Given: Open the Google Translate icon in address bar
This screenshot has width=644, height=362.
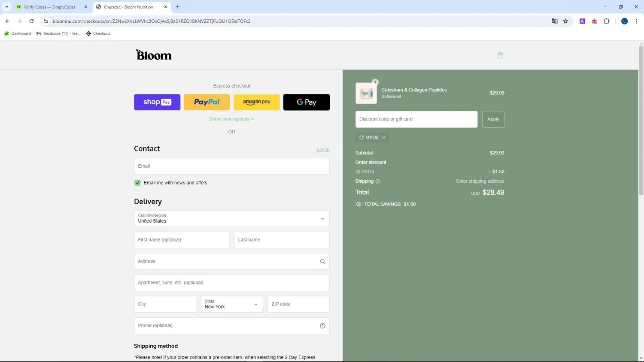Looking at the screenshot, I should pos(554,21).
